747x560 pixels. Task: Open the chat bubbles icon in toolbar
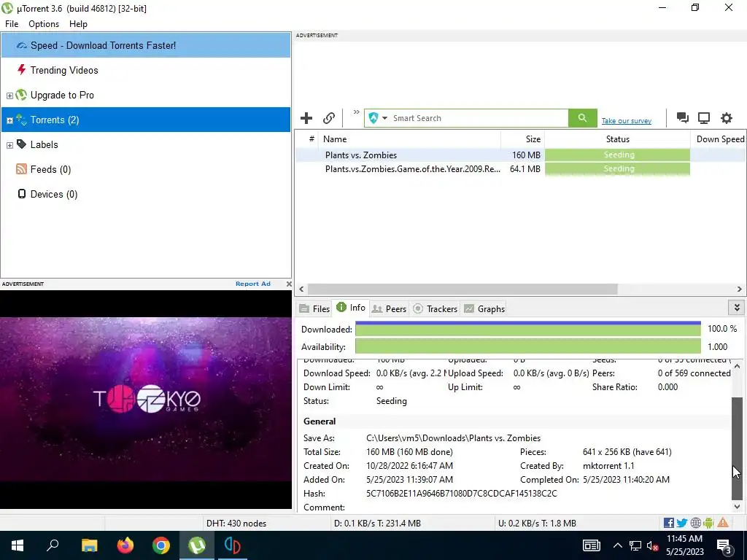[x=682, y=118]
